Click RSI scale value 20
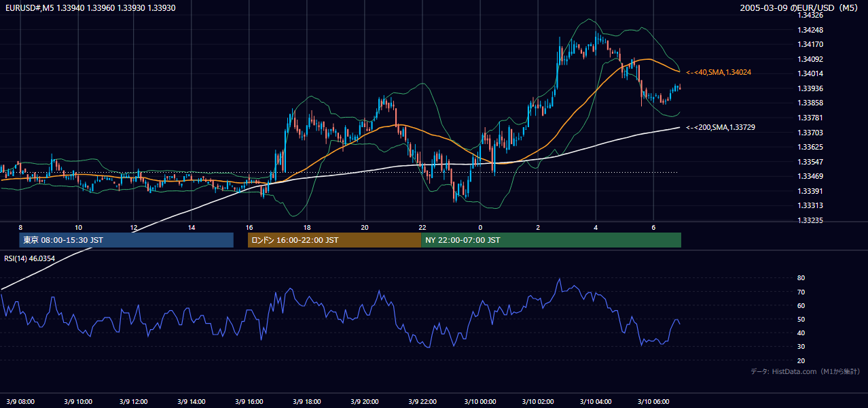Image resolution: width=868 pixels, height=408 pixels. 801,360
